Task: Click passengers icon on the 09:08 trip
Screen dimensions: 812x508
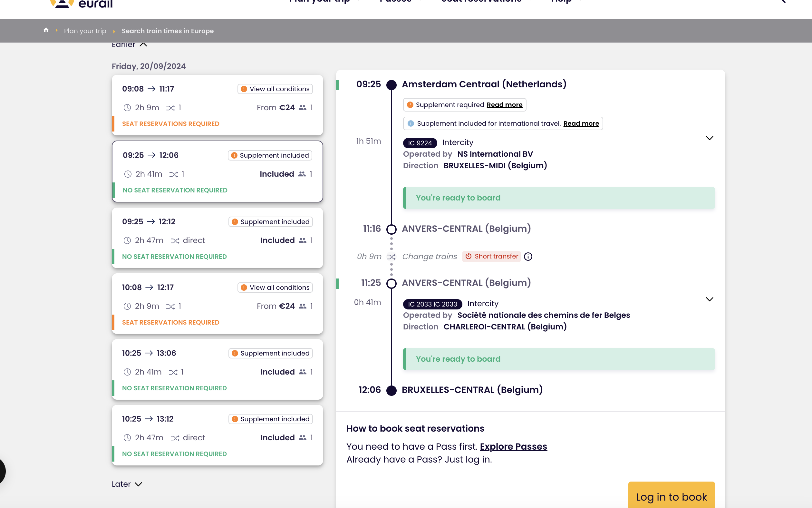Action: tap(302, 108)
